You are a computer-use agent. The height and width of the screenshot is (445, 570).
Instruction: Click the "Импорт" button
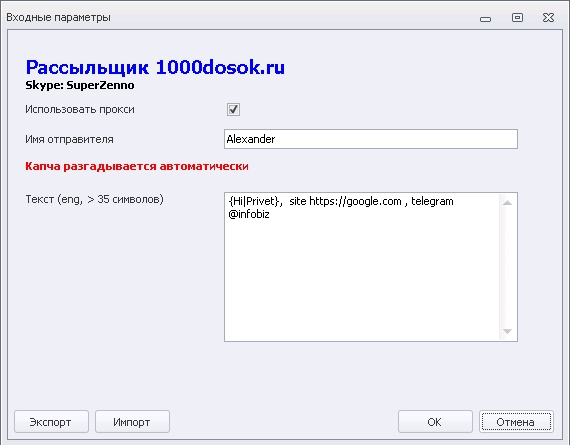click(x=132, y=422)
